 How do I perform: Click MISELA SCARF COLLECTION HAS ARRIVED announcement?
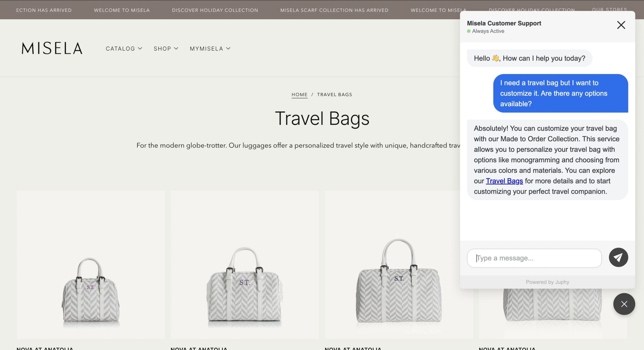pos(334,10)
